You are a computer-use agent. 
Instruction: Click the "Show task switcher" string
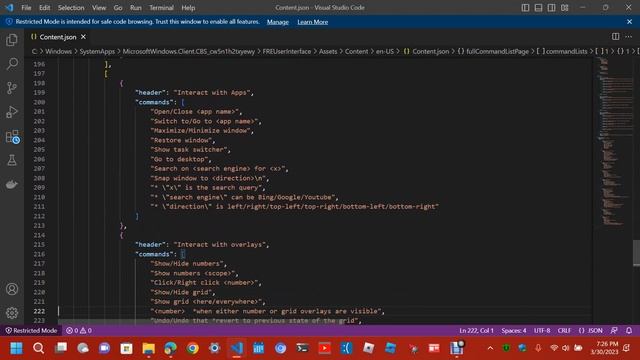[189, 149]
